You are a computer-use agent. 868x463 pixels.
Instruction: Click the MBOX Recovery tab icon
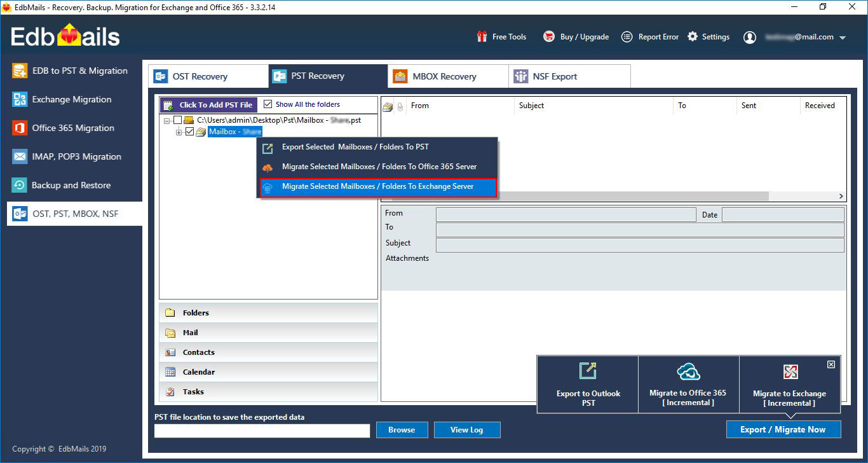coord(400,76)
